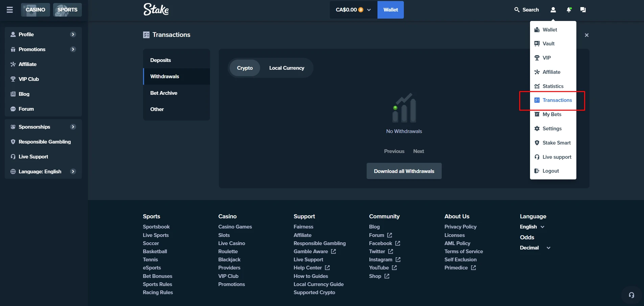Viewport: 644px width, 306px height.
Task: Click the notifications bell icon
Action: pos(569,10)
